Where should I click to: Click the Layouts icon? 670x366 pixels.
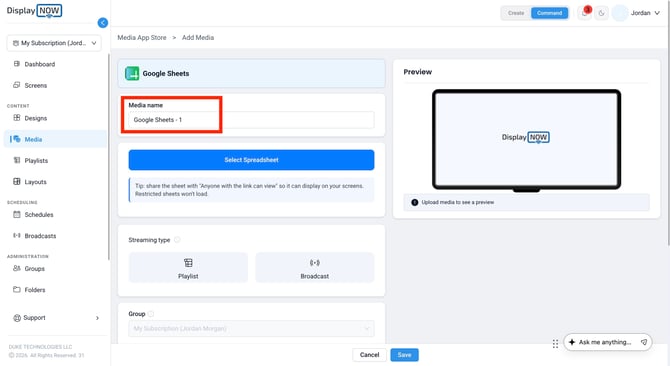tap(17, 182)
